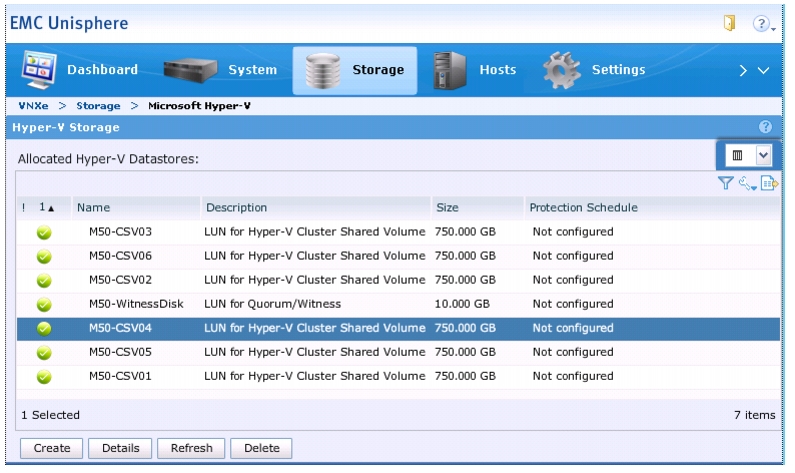Click the Dashboard monitor icon
The height and width of the screenshot is (473, 795).
pyautogui.click(x=39, y=70)
